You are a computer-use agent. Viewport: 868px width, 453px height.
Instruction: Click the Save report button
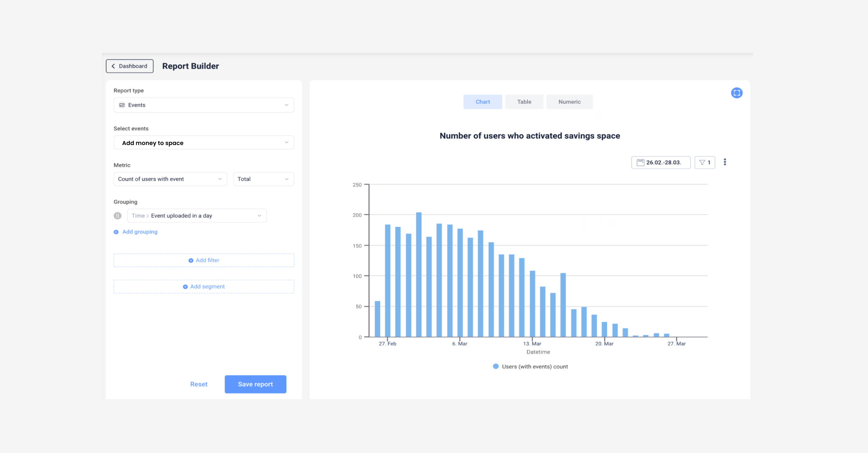tap(255, 384)
